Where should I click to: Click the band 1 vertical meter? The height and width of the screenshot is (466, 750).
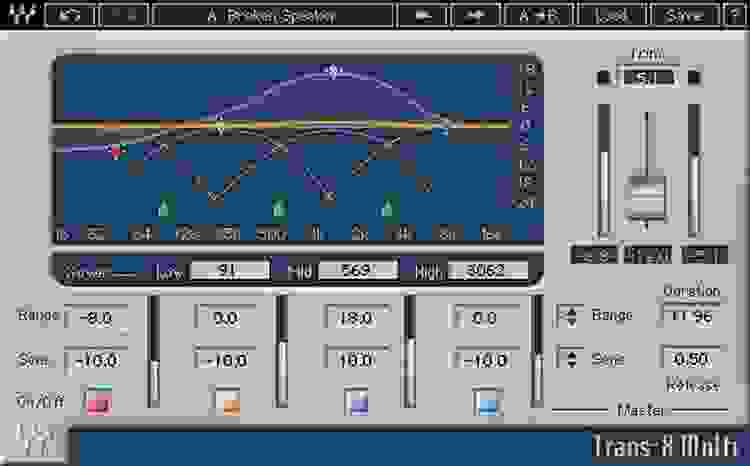click(x=154, y=352)
